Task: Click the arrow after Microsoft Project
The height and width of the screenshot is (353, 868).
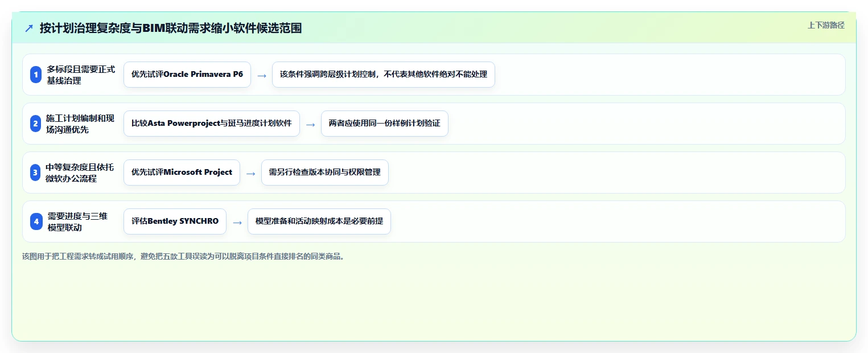Action: click(251, 173)
